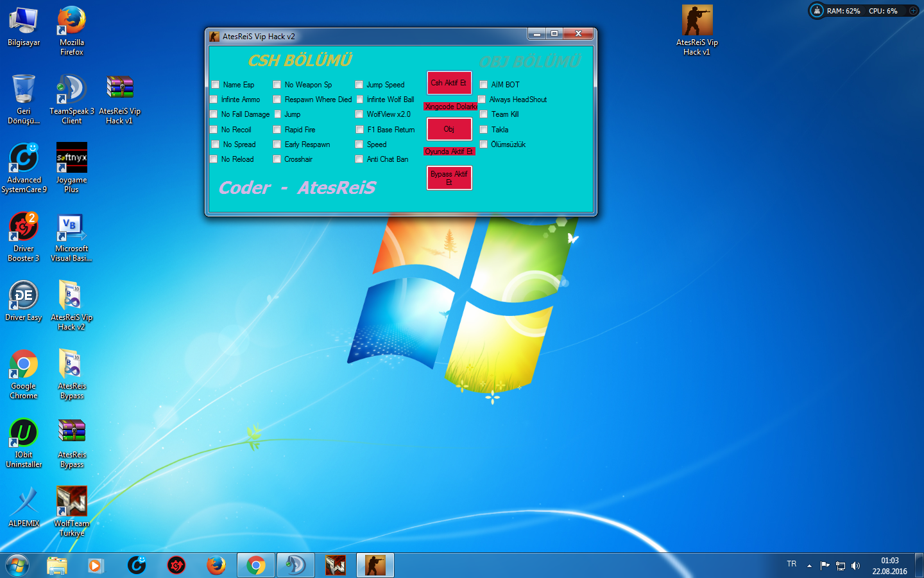This screenshot has width=924, height=578.
Task: Toggle the Infinte Wolf Ball checkbox
Action: (x=359, y=99)
